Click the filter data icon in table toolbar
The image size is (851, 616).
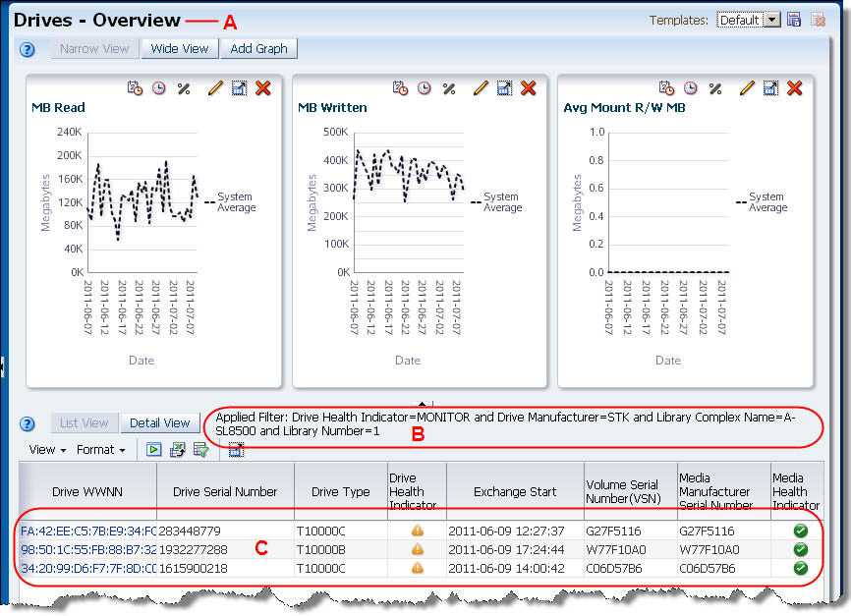tap(201, 449)
